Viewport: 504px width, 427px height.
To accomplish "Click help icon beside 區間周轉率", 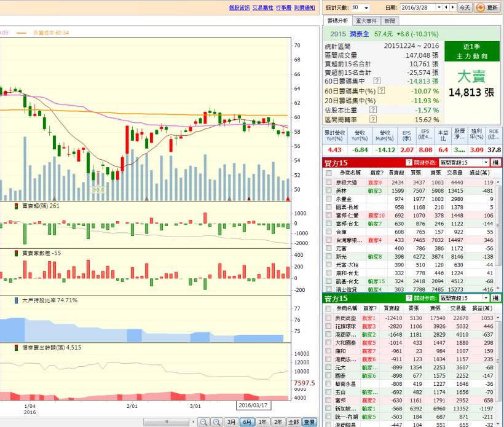I will [x=372, y=120].
